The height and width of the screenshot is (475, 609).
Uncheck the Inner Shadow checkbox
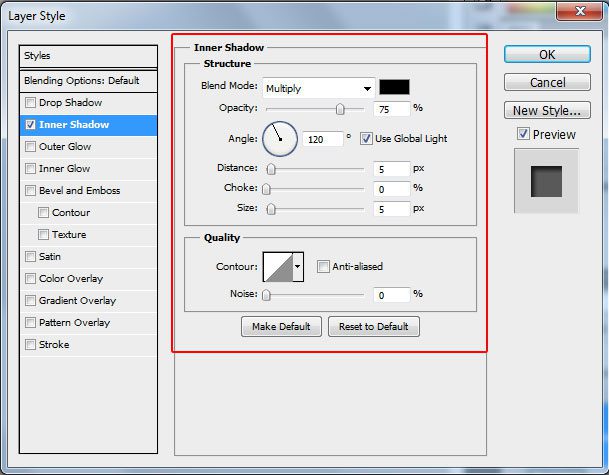pos(31,125)
